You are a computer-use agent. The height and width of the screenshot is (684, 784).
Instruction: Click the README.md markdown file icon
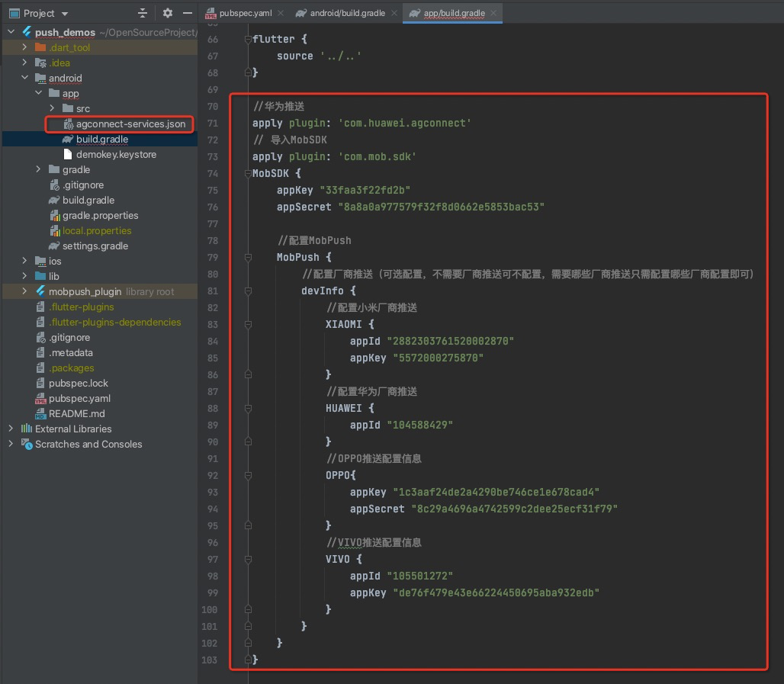click(x=40, y=413)
